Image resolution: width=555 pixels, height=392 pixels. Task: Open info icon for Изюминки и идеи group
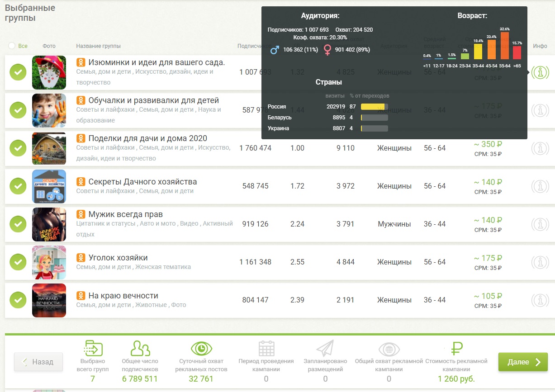[540, 72]
